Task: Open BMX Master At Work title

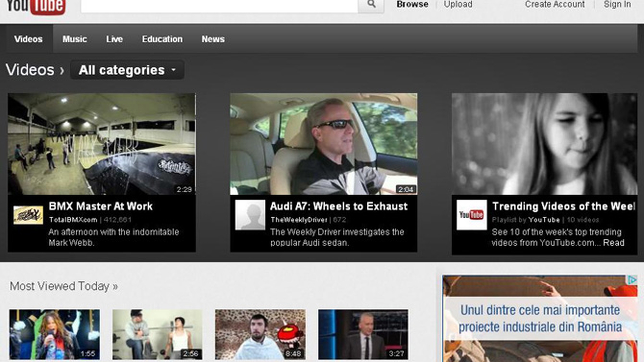Action: click(101, 206)
